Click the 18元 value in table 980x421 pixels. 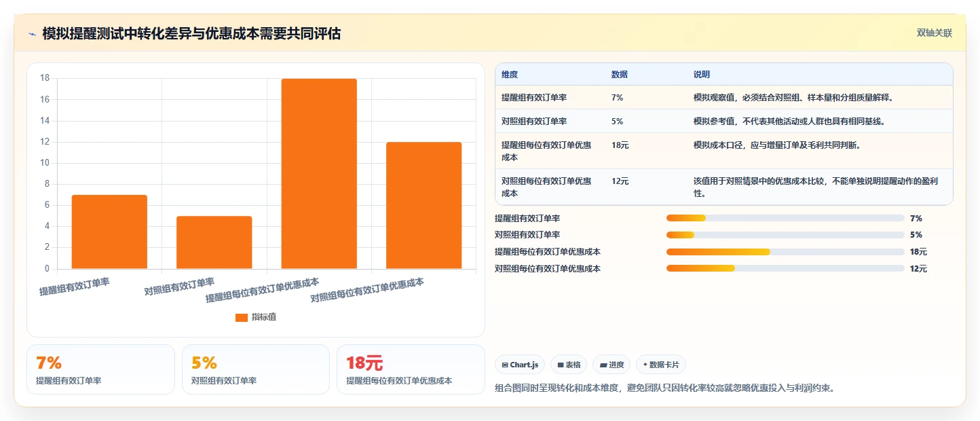620,145
